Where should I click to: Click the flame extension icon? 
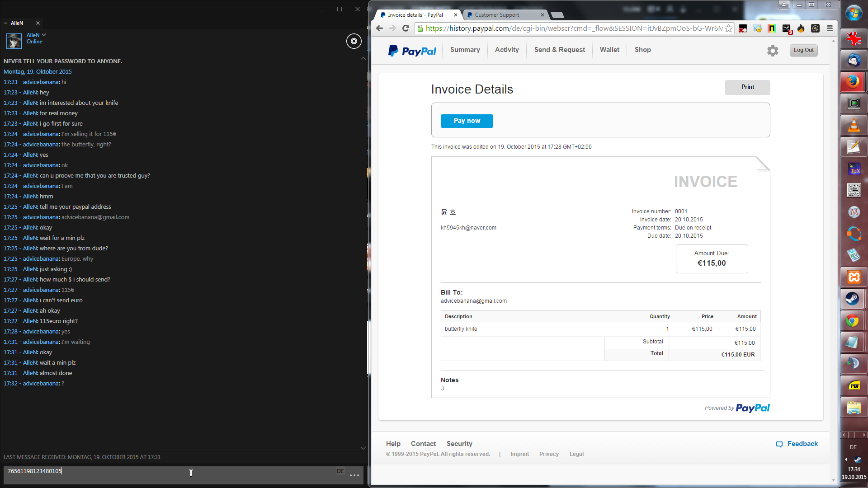pyautogui.click(x=801, y=28)
